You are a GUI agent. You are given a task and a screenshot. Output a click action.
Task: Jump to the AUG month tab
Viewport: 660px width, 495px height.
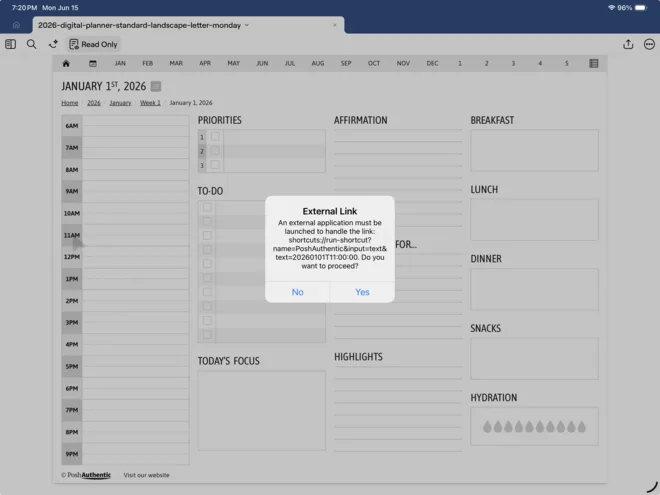point(318,64)
